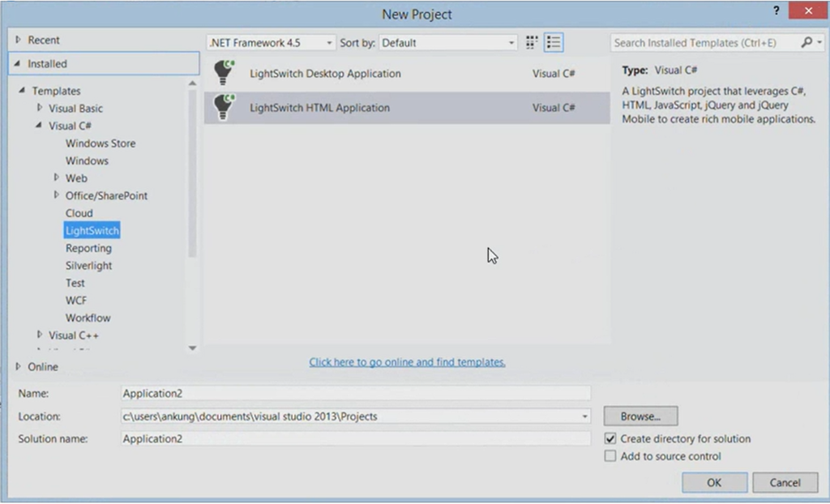Switch to medium icons list view
830x504 pixels.
(553, 42)
